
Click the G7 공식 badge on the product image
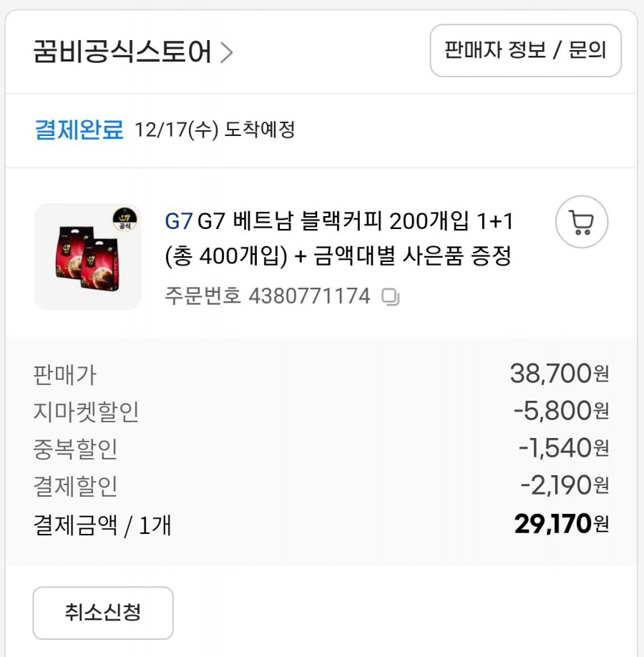point(126,218)
